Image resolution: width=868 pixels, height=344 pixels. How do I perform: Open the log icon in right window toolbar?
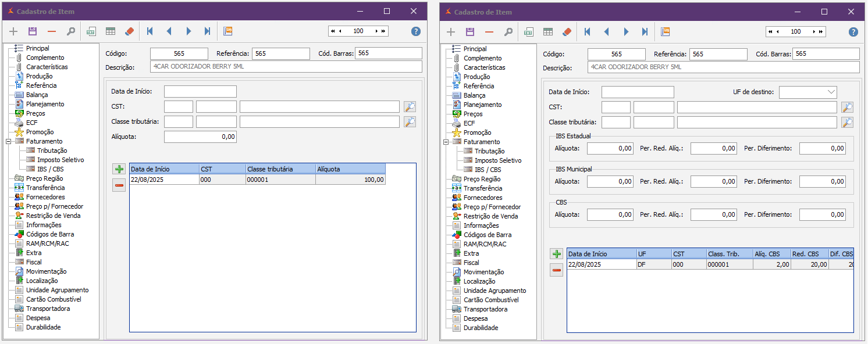pos(666,31)
